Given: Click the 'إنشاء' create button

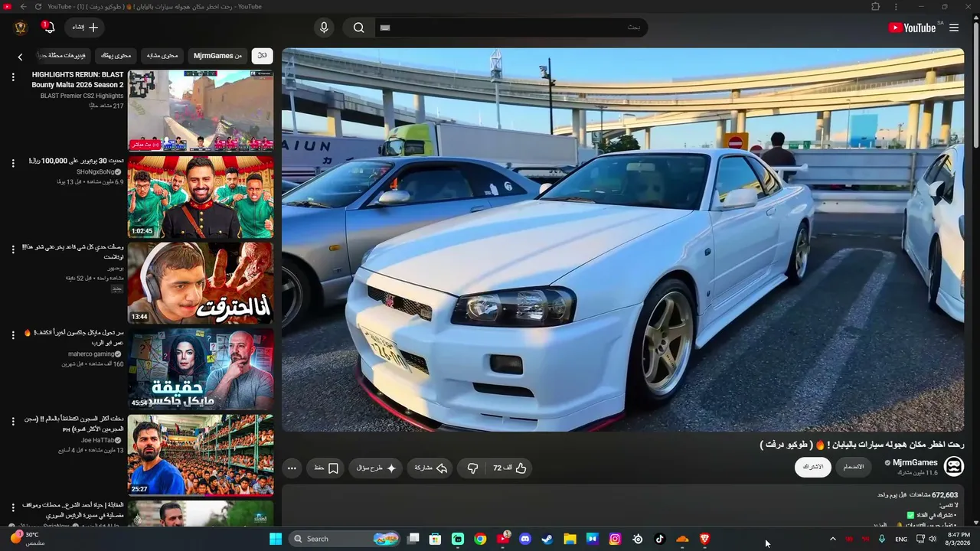Looking at the screenshot, I should [x=85, y=28].
